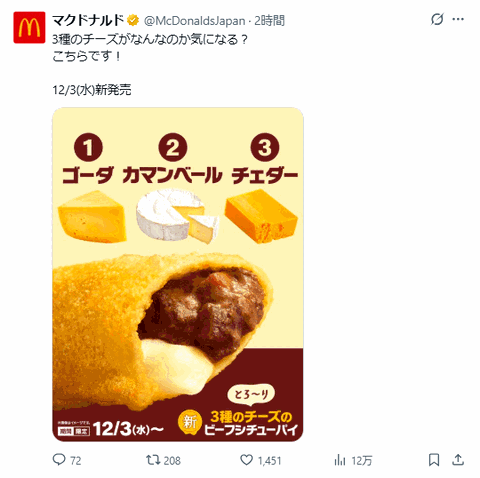Click the share upload icon
This screenshot has height=478, width=480.
point(458,460)
